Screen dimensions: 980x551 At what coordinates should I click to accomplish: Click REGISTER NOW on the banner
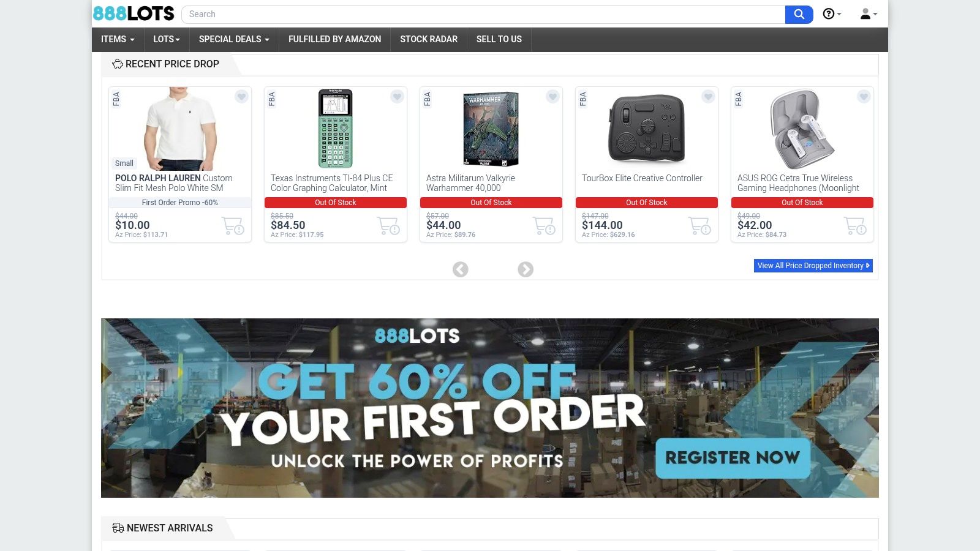(x=733, y=458)
